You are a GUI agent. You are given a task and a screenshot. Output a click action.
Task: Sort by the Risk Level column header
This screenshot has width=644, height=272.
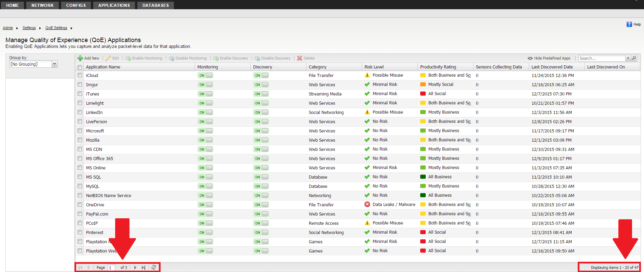coord(390,67)
